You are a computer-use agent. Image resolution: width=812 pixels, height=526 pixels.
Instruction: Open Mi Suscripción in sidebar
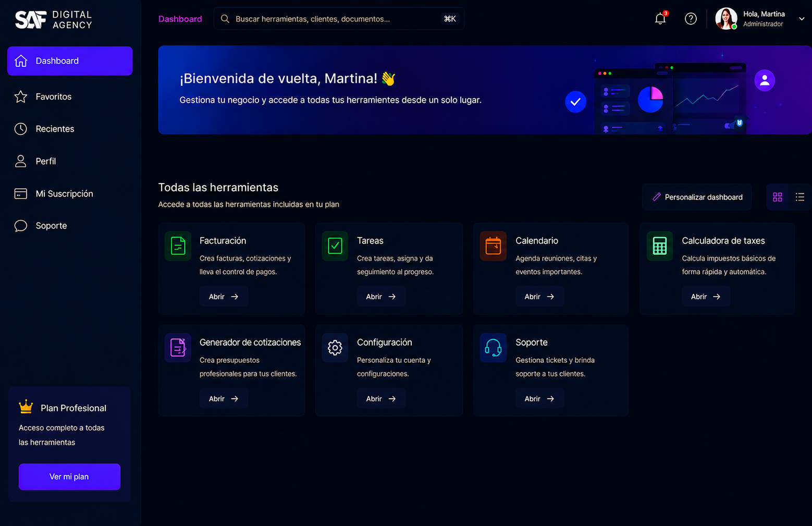tap(70, 193)
